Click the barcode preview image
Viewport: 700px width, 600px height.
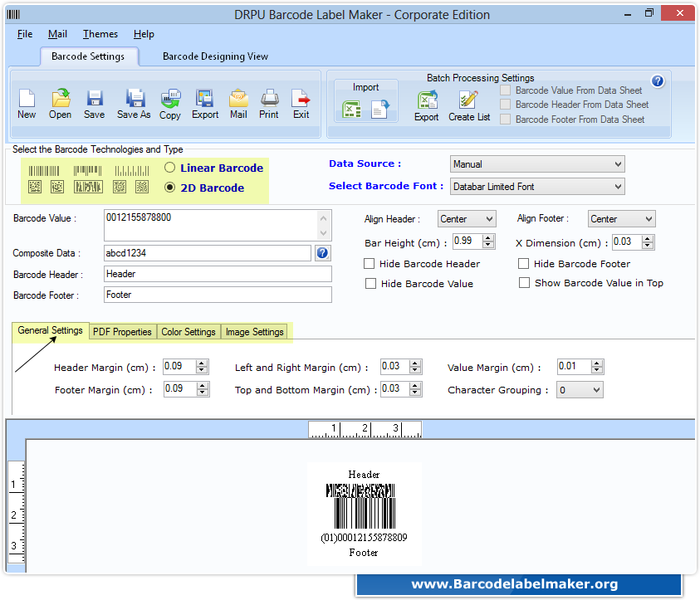[365, 513]
